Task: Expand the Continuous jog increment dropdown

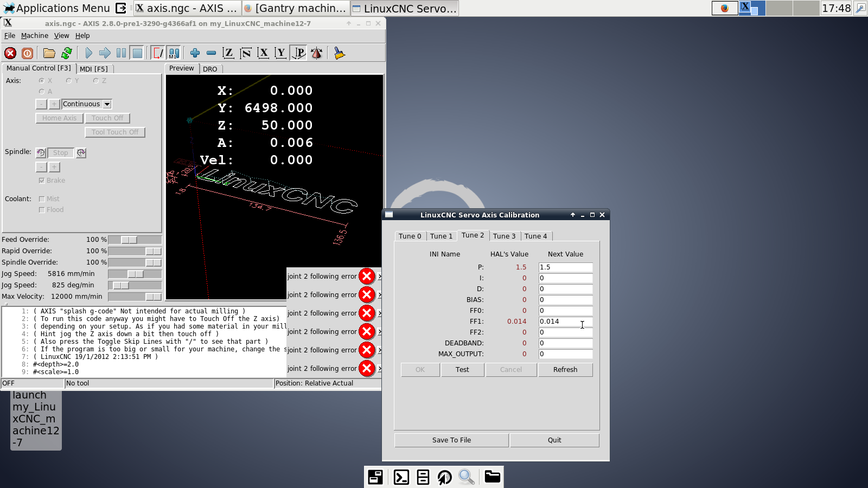Action: pyautogui.click(x=107, y=104)
